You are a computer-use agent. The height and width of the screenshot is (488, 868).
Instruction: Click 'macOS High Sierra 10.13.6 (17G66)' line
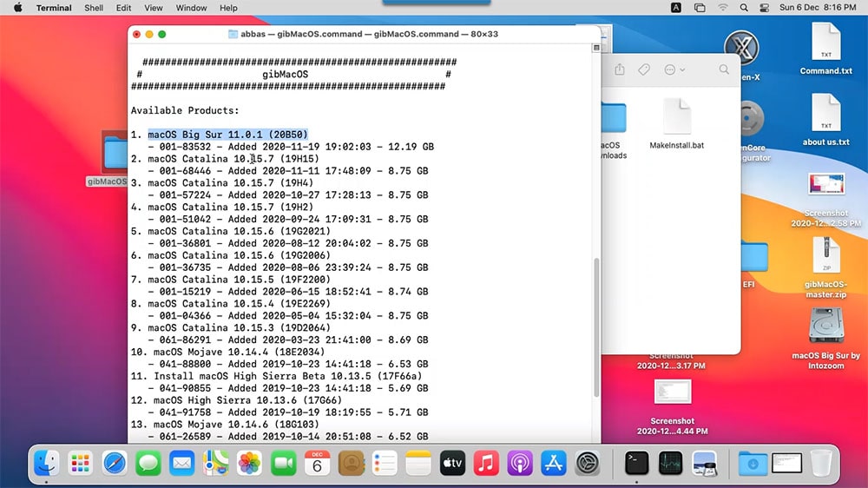tap(247, 400)
